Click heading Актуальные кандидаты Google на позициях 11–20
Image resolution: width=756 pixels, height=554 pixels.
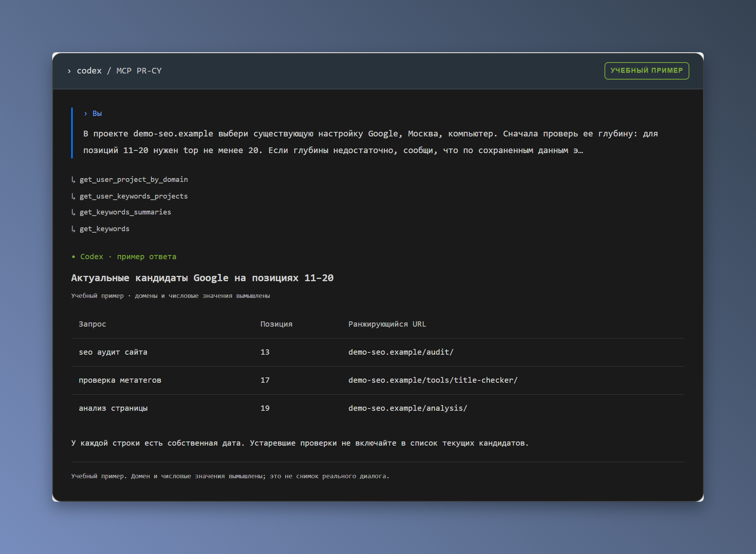[x=202, y=278]
